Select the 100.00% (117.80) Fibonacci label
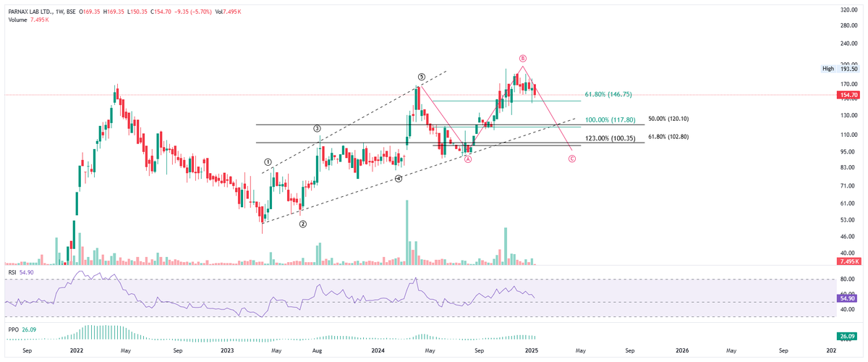 point(610,120)
